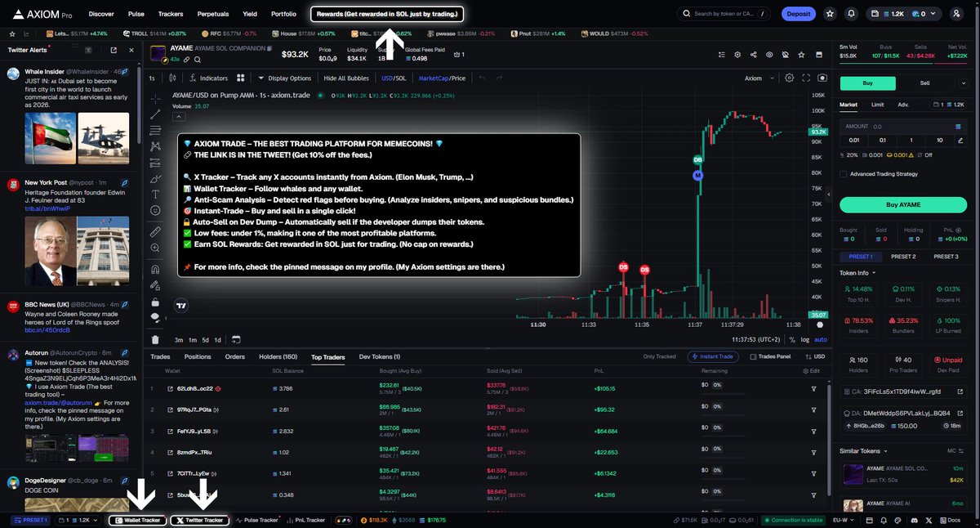
Task: Open the notifications bell in top bar
Action: [852, 14]
